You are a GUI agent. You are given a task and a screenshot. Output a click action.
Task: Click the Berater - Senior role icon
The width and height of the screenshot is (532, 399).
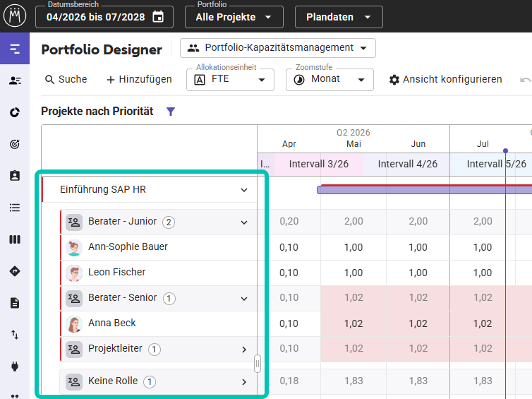74,299
